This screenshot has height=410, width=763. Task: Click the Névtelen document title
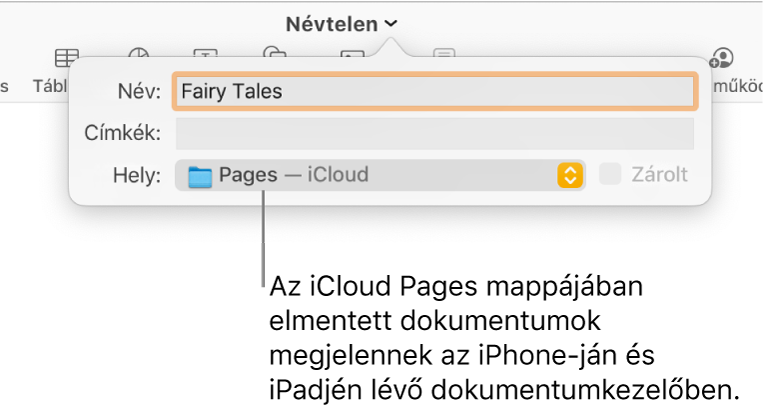[331, 24]
